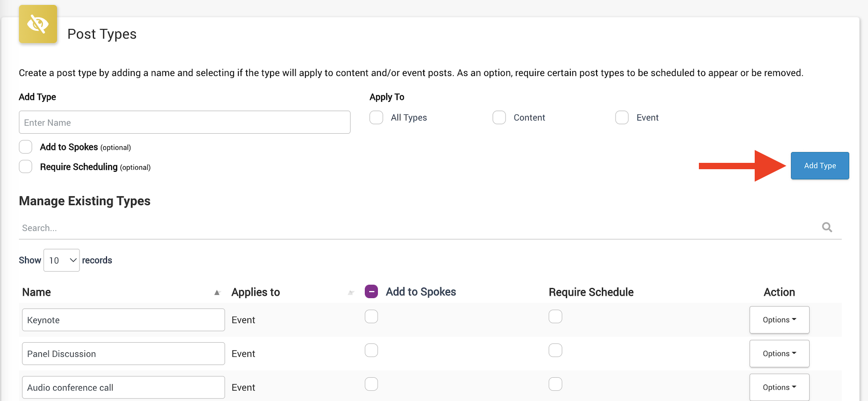Viewport: 868px width, 401px height.
Task: Open Options dropdown for Panel Discussion
Action: pyautogui.click(x=779, y=354)
